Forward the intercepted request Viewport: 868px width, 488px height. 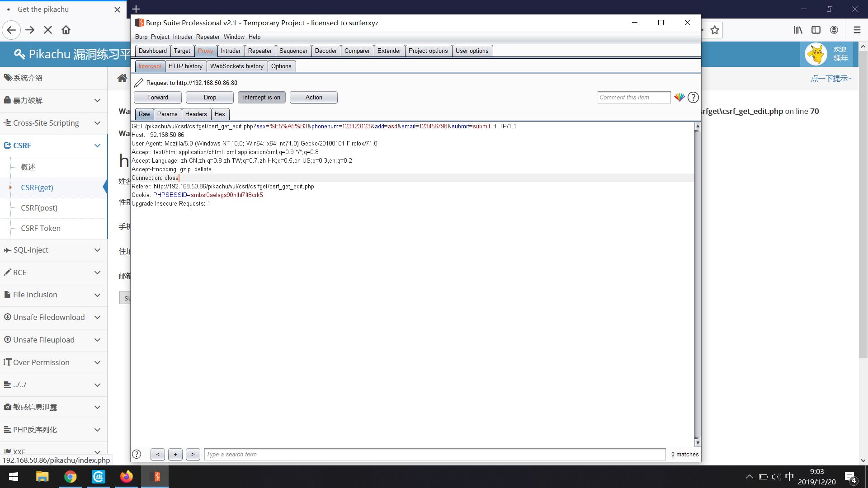point(157,97)
